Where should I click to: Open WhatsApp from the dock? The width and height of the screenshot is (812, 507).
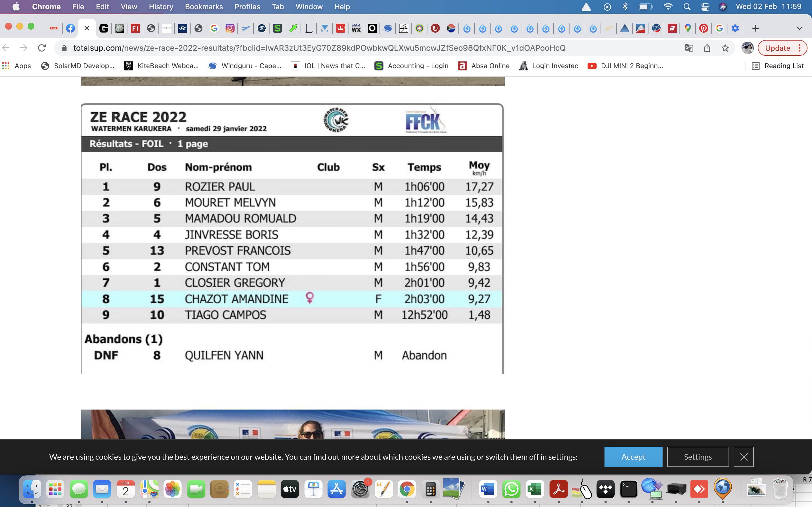point(511,489)
